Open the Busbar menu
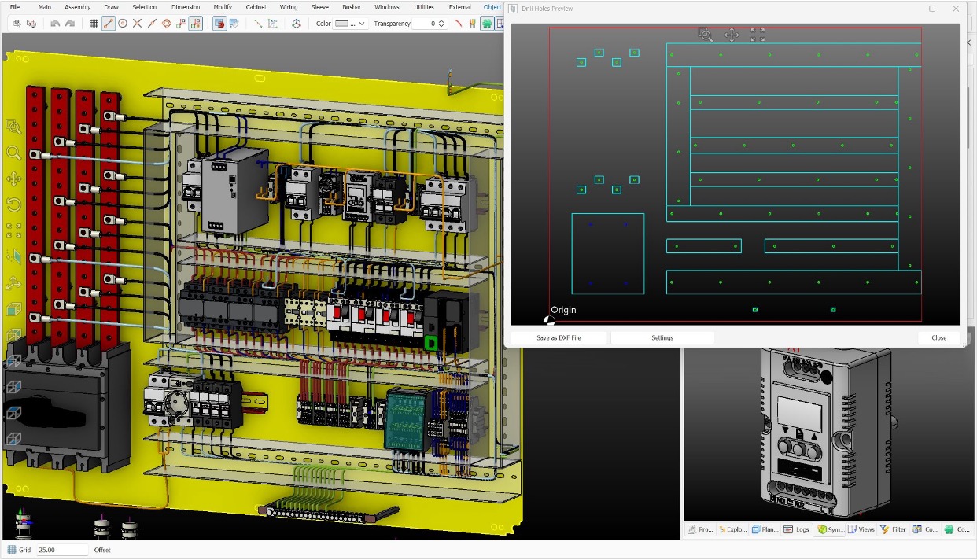This screenshot has width=977, height=560. pos(352,7)
